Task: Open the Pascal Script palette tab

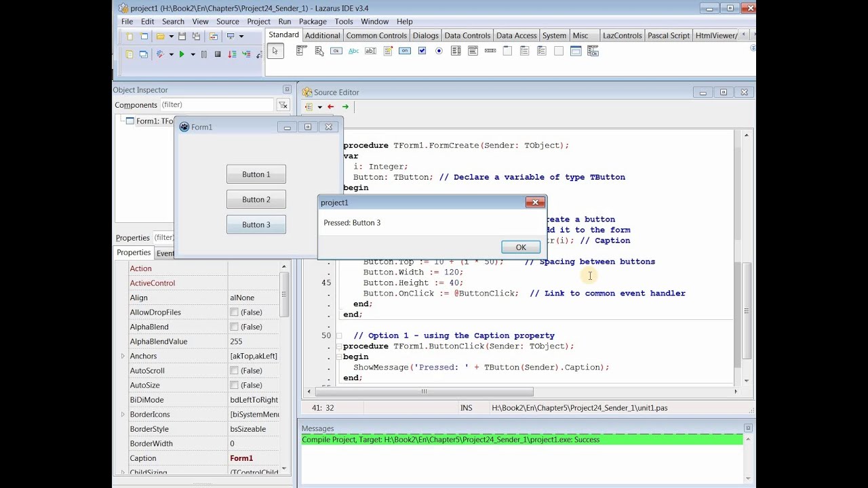Action: pyautogui.click(x=669, y=35)
